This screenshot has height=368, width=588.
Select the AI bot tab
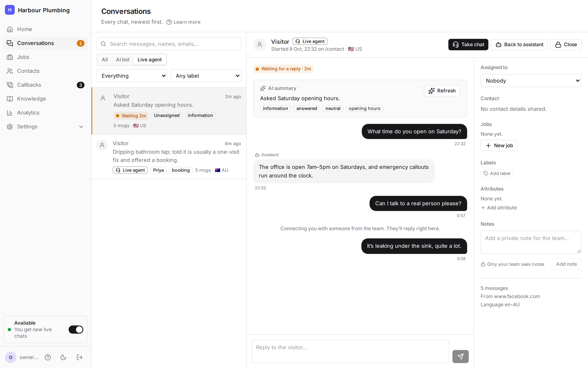[123, 60]
